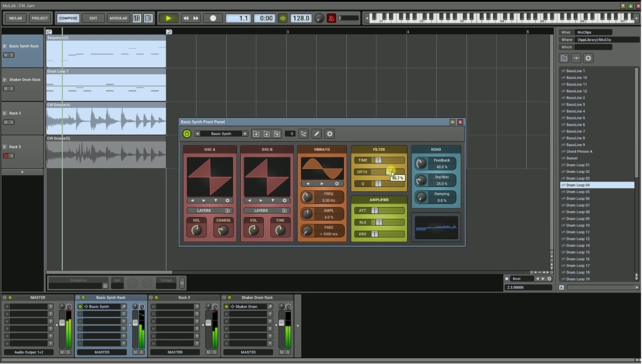Select the previous Basic Synth preset
This screenshot has width=642, height=364.
point(198,134)
